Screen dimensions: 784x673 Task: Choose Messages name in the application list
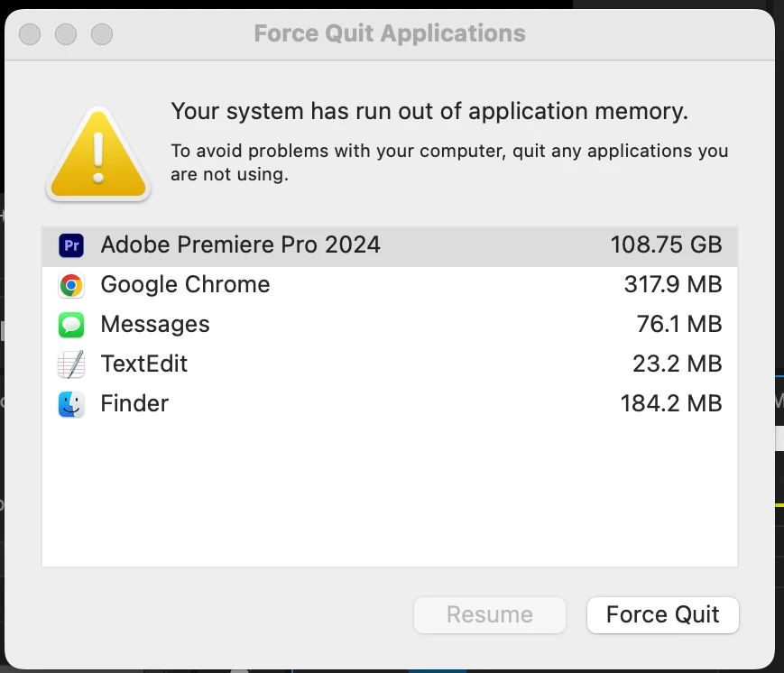[155, 325]
